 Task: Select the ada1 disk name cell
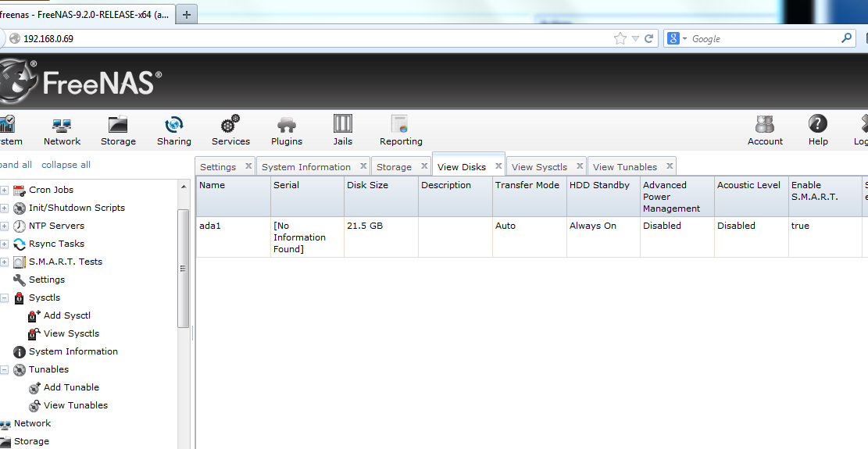coord(233,237)
